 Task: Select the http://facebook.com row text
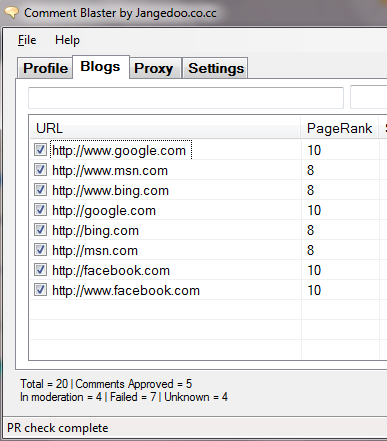pos(111,271)
